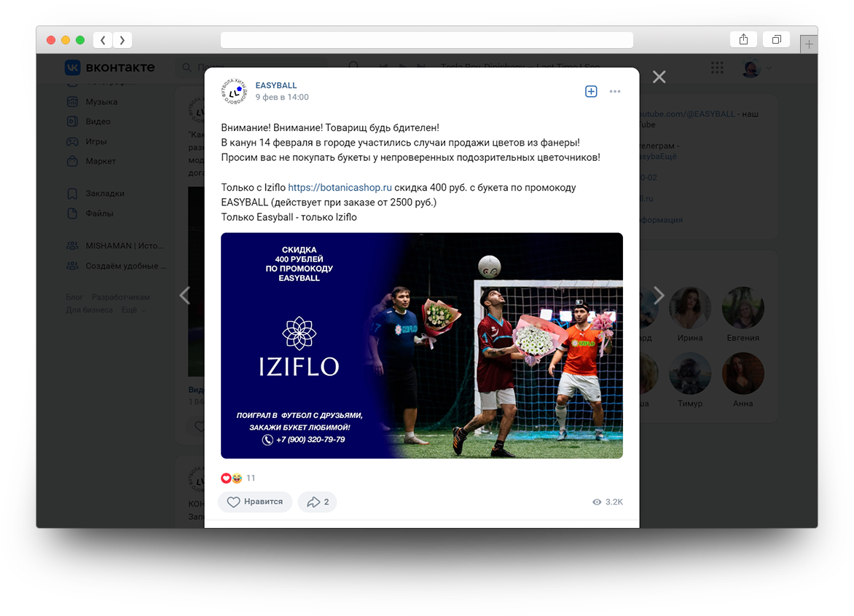854x616 pixels.
Task: Click the views counter showing 3.2K
Action: click(x=607, y=502)
